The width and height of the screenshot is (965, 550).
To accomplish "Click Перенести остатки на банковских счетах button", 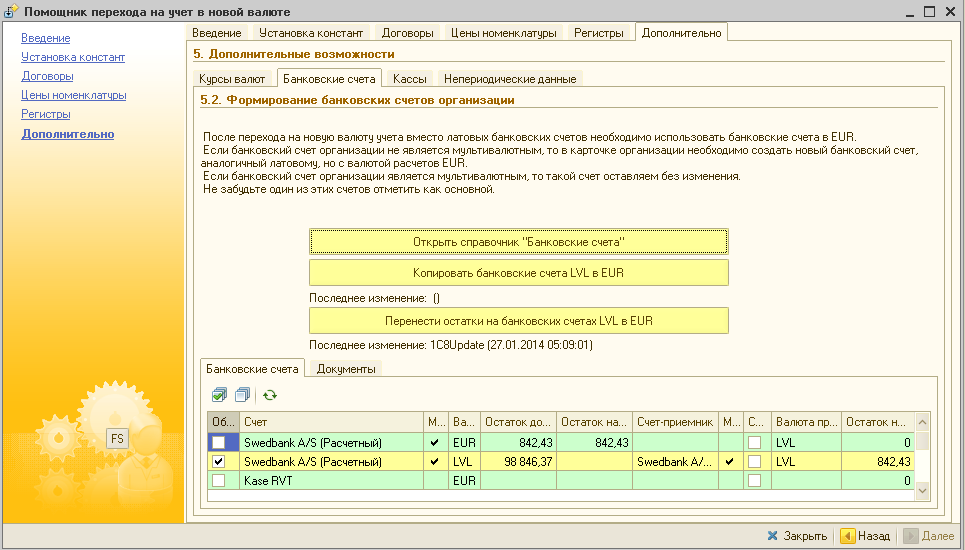I will pyautogui.click(x=518, y=321).
